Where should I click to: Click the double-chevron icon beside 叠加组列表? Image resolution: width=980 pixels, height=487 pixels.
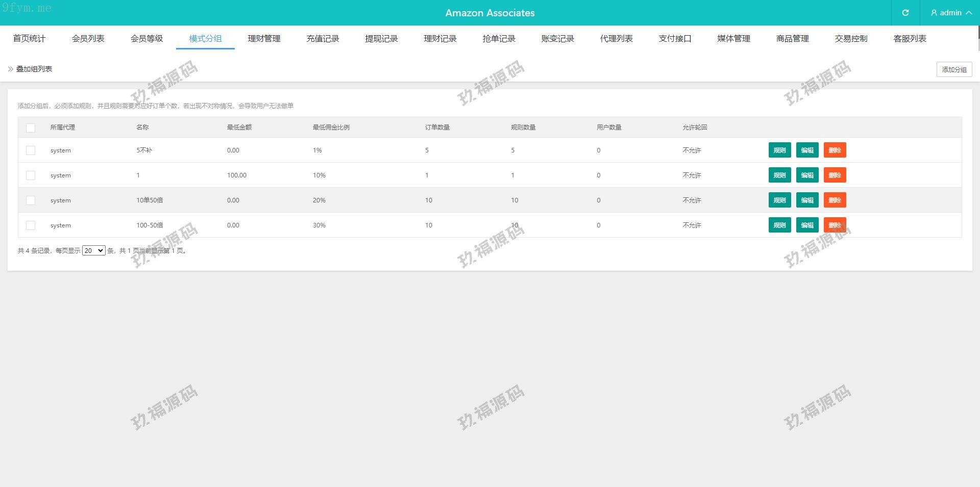[10, 69]
